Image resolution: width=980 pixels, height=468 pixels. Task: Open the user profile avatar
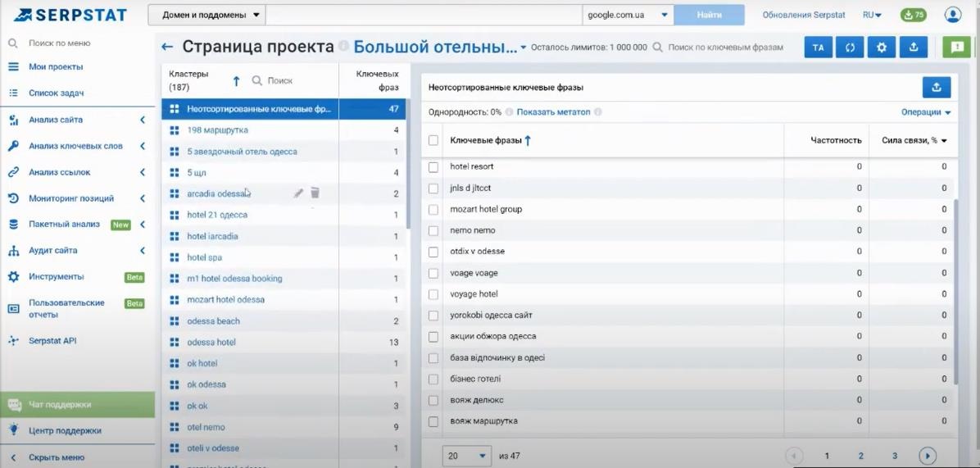(952, 15)
